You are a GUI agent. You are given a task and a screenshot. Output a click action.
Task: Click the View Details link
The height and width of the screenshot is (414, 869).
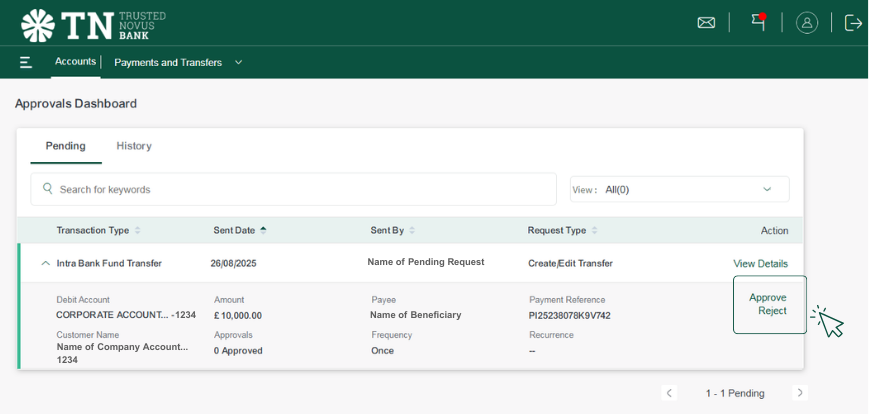760,264
